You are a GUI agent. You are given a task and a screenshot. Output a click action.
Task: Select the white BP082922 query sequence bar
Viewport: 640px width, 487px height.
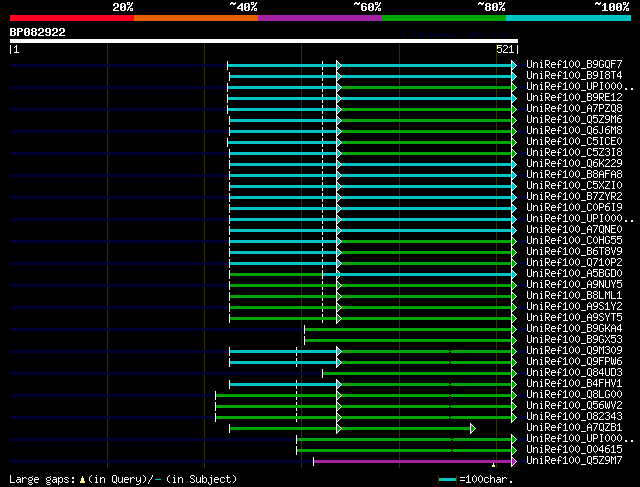(263, 41)
